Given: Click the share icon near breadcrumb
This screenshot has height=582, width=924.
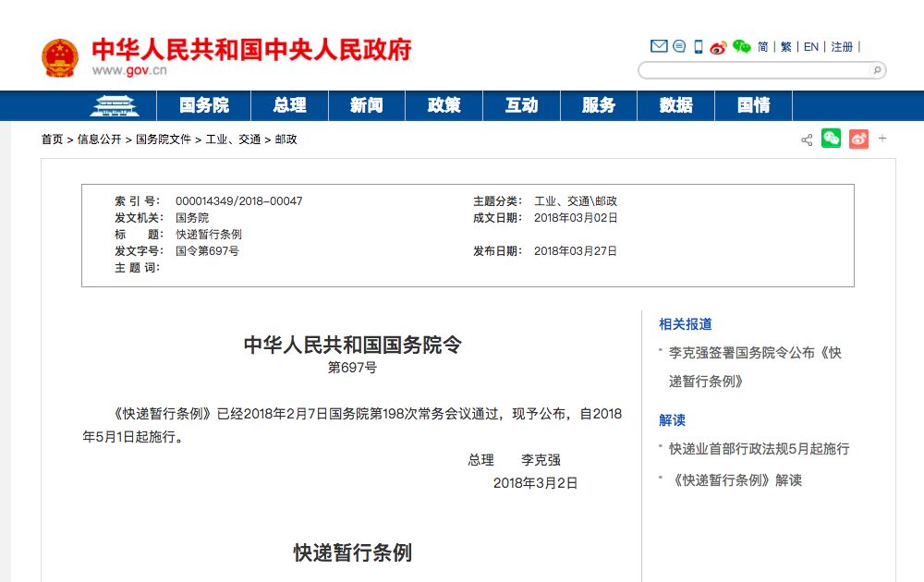Looking at the screenshot, I should (807, 139).
